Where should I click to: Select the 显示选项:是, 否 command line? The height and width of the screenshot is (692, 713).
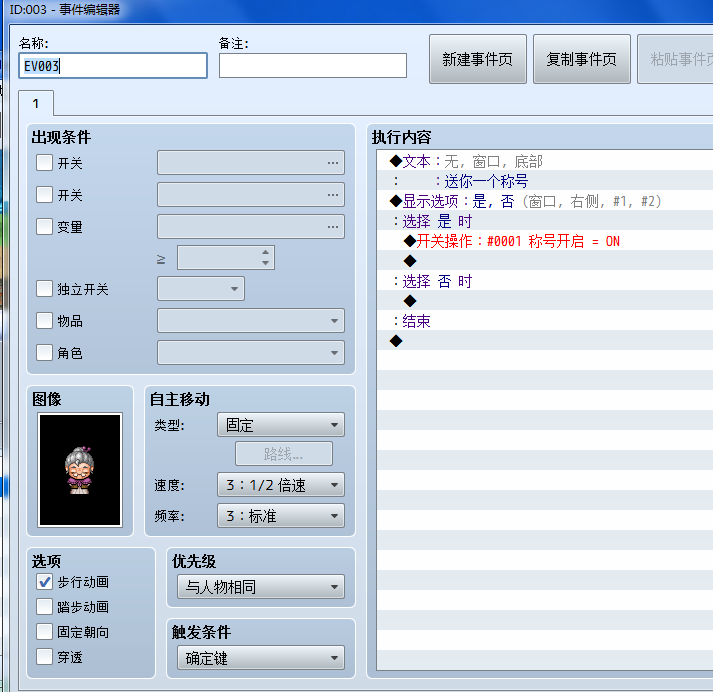[x=545, y=201]
